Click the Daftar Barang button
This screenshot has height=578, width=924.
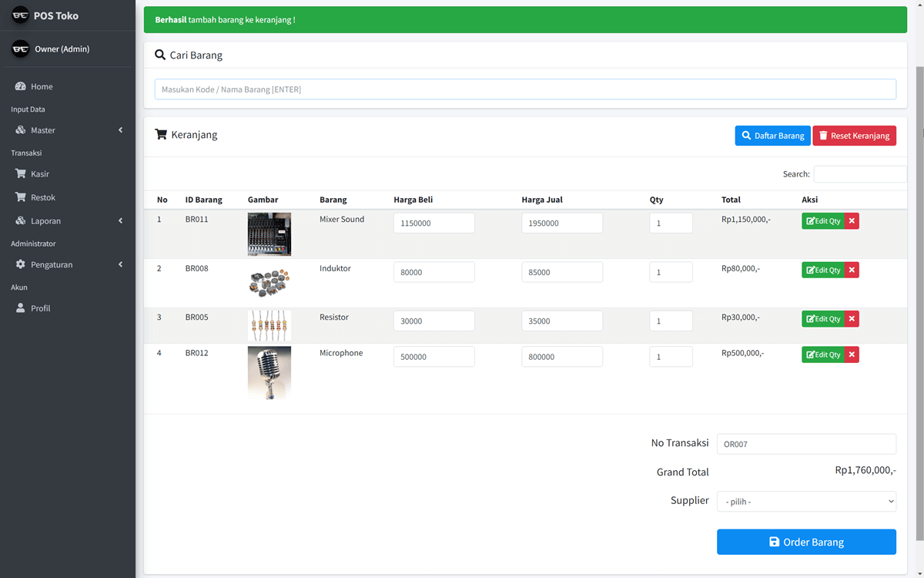coord(772,136)
